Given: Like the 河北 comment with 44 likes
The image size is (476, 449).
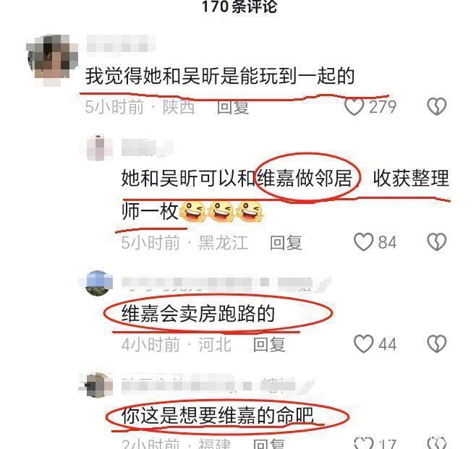Looking at the screenshot, I should 363,344.
